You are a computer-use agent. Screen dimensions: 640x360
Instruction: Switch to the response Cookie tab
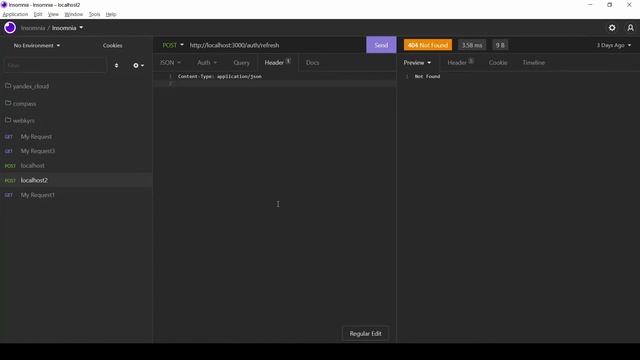pos(498,62)
